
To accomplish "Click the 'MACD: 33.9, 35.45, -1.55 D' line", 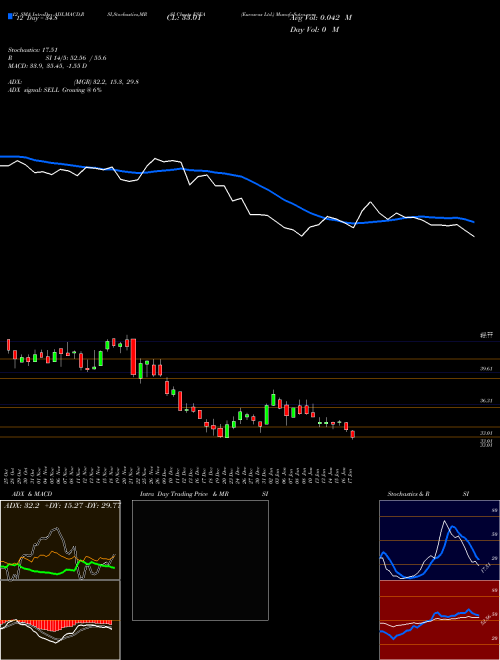I will pos(48,66).
